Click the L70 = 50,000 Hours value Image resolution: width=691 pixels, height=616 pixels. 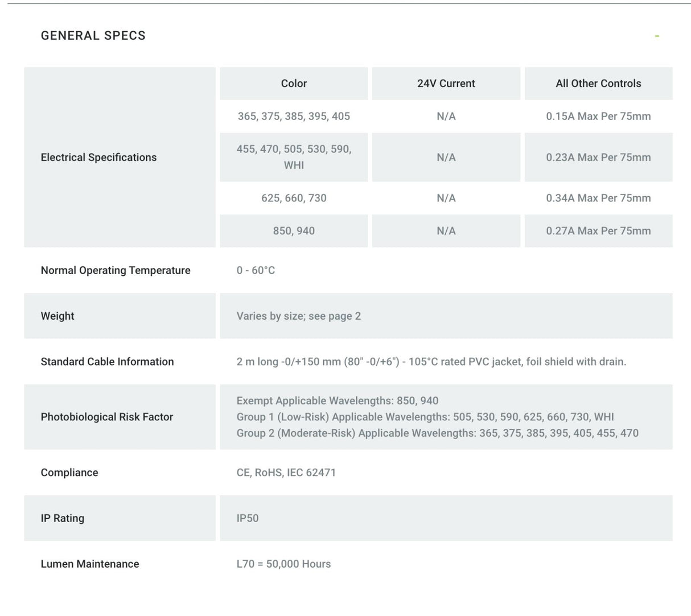[x=283, y=564]
